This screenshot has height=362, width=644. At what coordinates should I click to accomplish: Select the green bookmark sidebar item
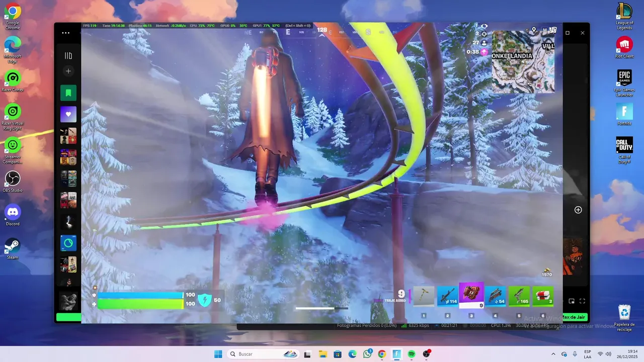pos(68,93)
